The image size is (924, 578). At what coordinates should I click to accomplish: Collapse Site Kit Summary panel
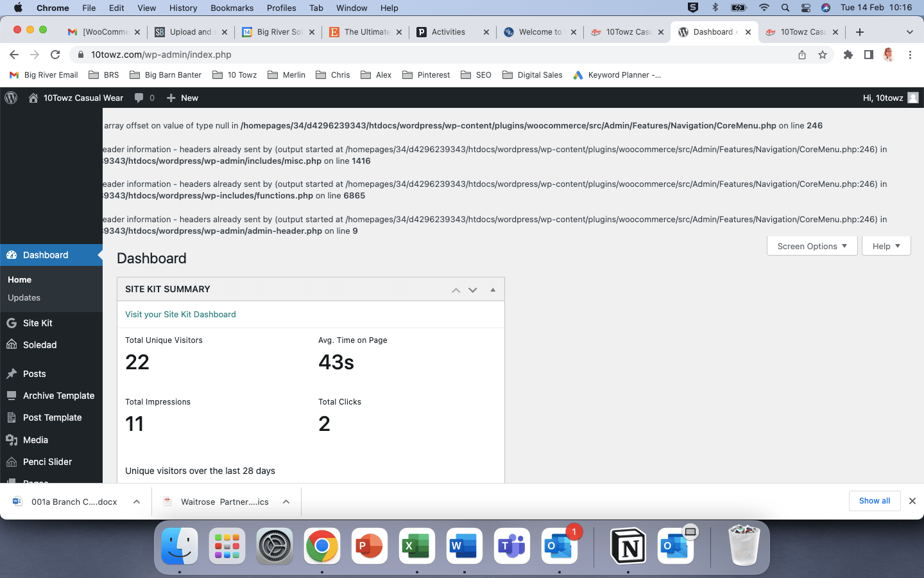[x=493, y=290]
